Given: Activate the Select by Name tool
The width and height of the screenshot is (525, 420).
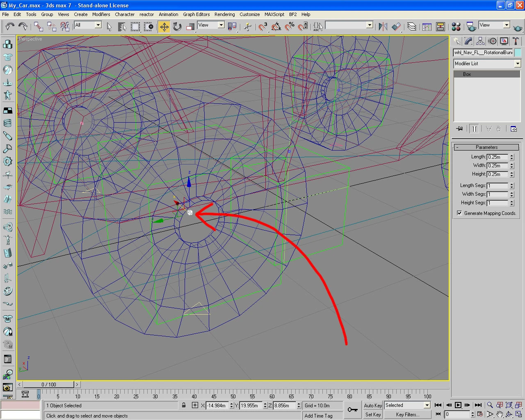Looking at the screenshot, I should (122, 27).
